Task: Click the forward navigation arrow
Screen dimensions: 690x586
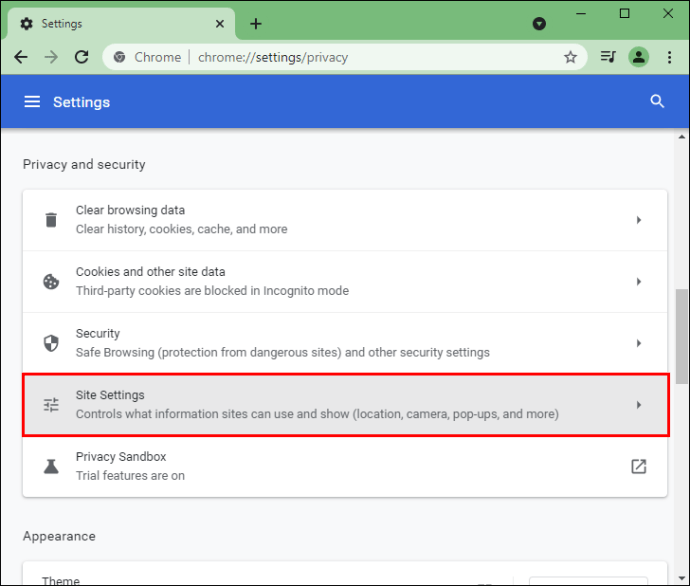Action: [51, 57]
